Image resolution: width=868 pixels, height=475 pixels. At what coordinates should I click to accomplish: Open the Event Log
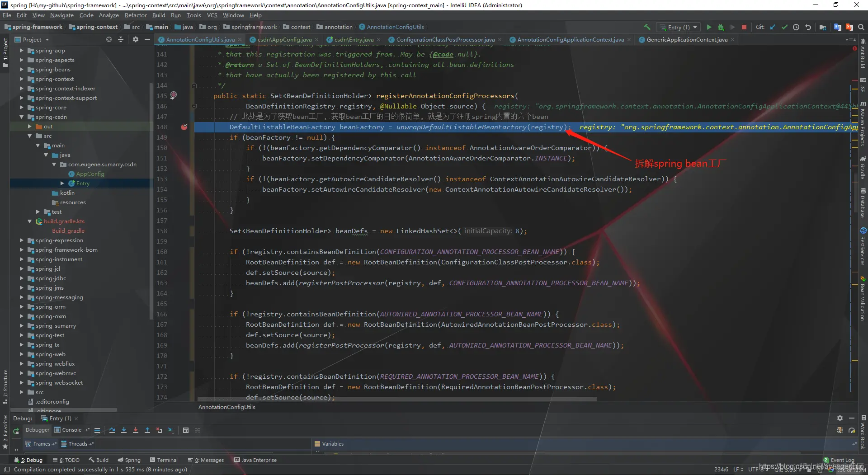pyautogui.click(x=839, y=460)
